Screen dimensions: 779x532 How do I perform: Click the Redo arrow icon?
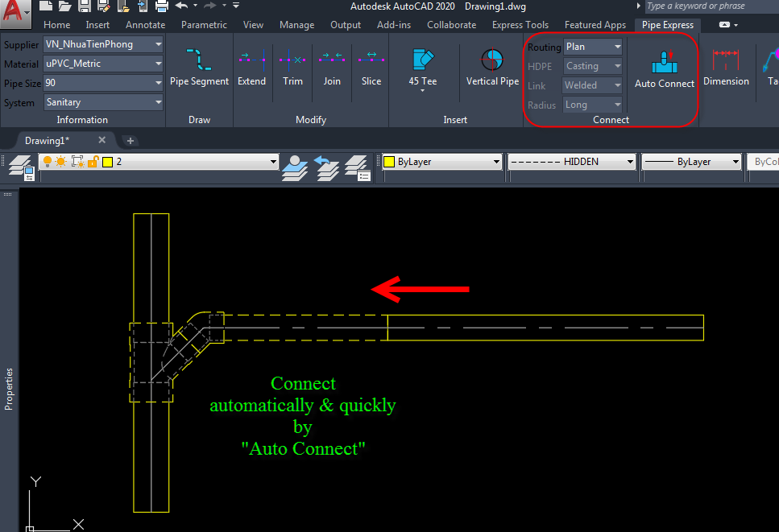coord(210,6)
